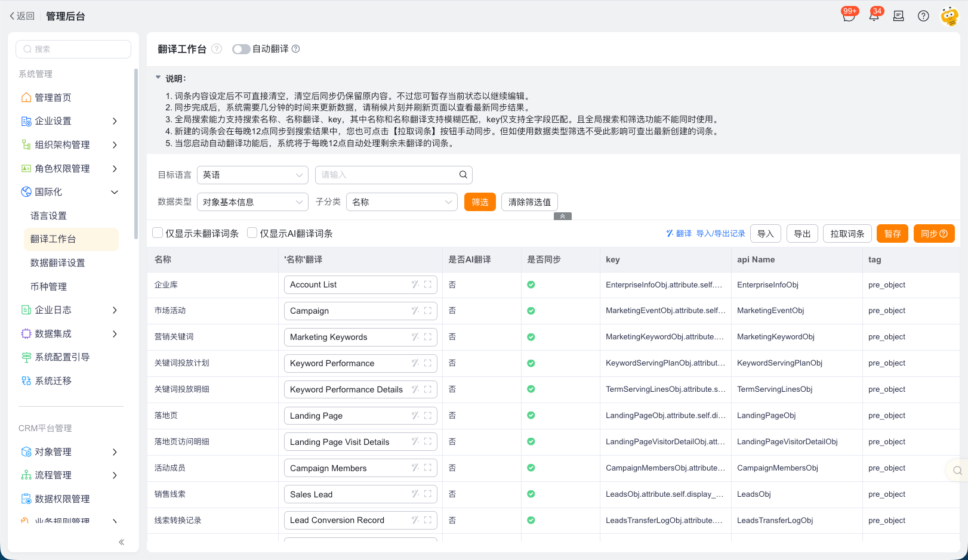Collapse the sidebar with the double-arrow icon

coord(121,542)
